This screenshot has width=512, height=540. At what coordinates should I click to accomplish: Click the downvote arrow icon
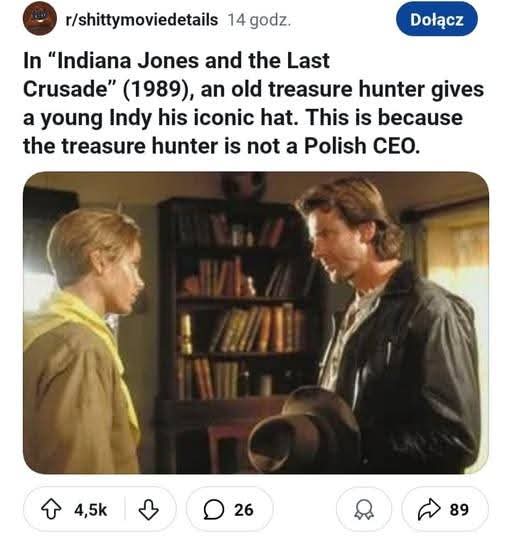pos(148,510)
